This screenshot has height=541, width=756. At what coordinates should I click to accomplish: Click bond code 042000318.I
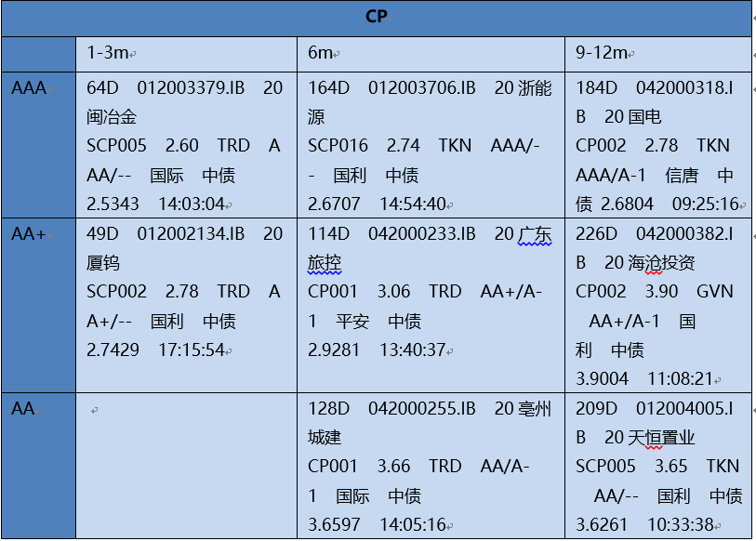(684, 87)
